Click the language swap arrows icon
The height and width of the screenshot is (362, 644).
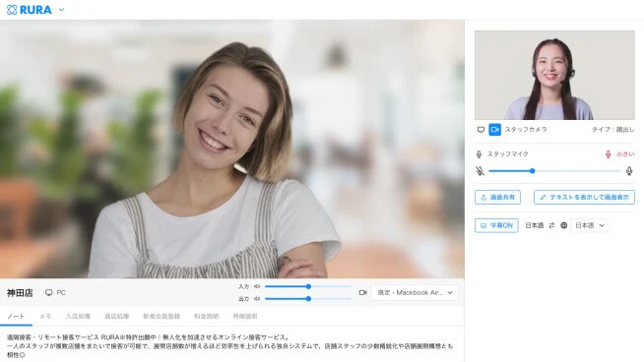(551, 225)
